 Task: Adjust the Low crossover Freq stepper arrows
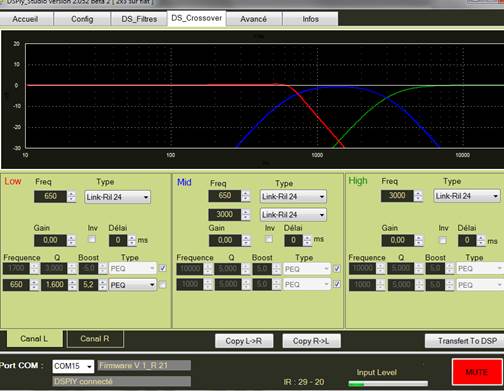tap(71, 196)
